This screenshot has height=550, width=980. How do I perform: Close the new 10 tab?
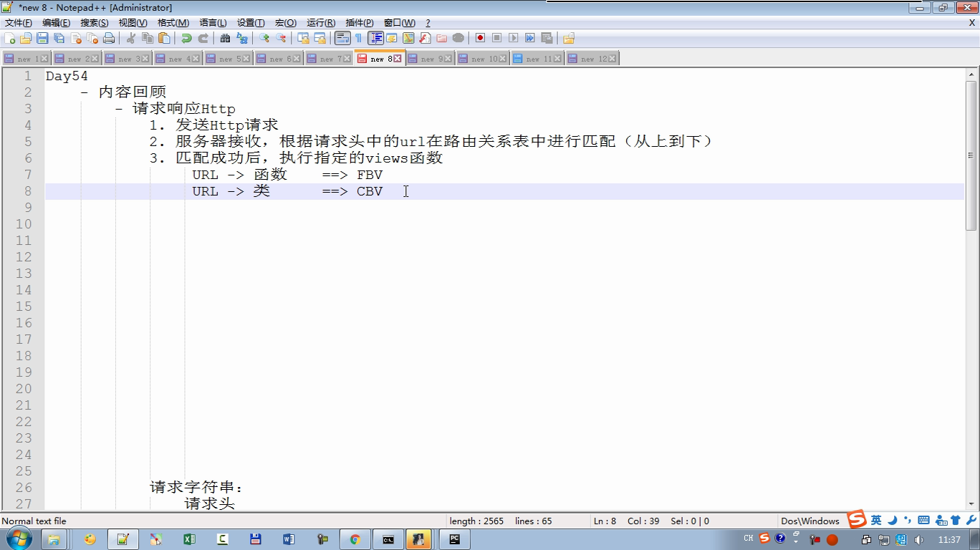[503, 59]
